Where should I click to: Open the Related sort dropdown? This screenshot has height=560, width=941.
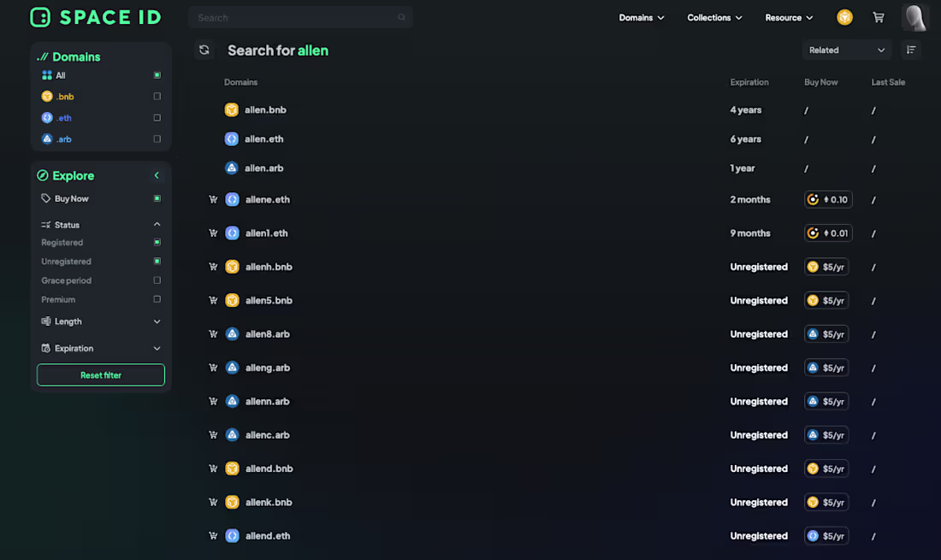coord(847,50)
